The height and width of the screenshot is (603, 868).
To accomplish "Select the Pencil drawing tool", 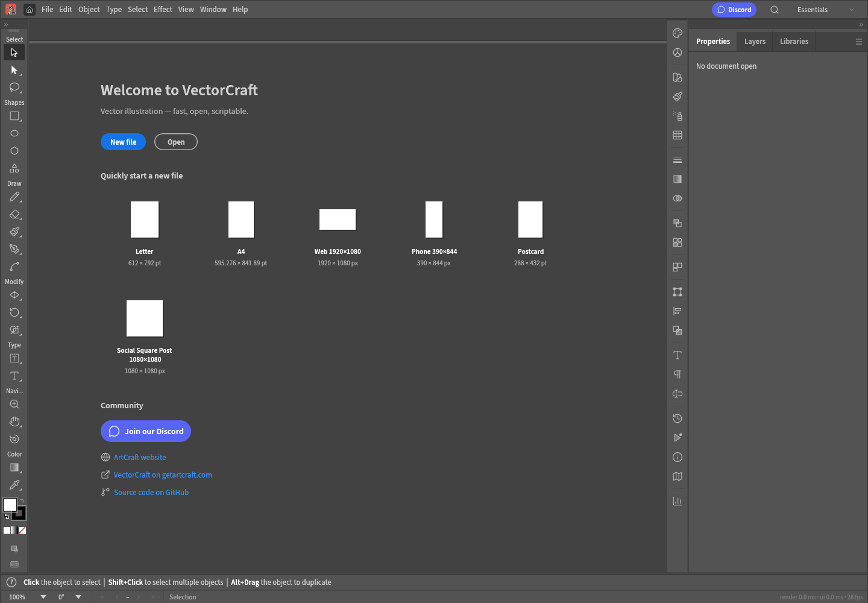I will 14,197.
